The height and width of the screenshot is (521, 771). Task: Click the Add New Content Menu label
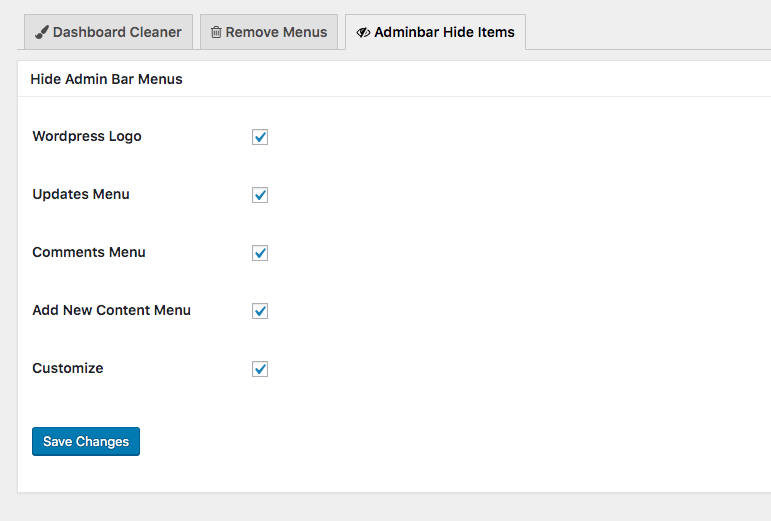(x=112, y=310)
